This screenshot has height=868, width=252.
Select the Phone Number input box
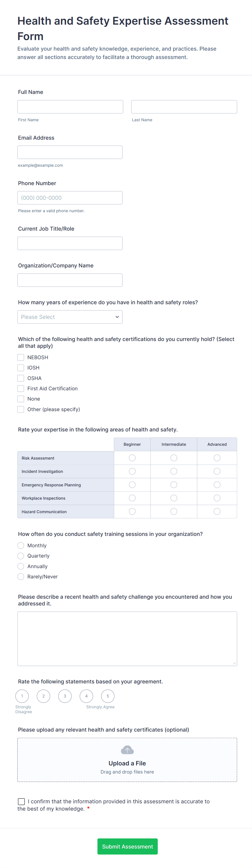click(70, 198)
